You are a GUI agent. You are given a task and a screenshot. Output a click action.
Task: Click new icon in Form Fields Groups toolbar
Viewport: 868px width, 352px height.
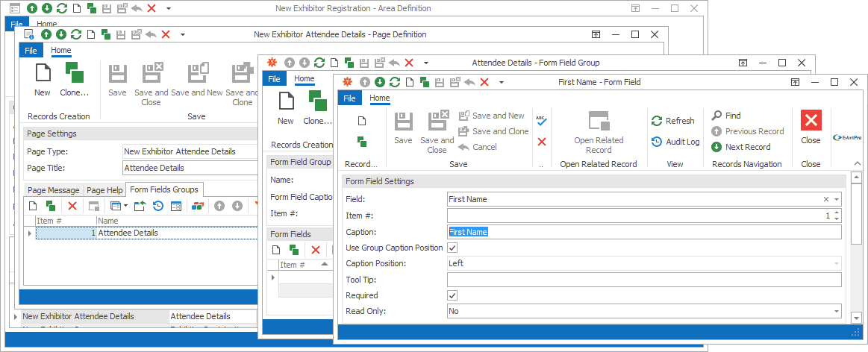click(33, 206)
